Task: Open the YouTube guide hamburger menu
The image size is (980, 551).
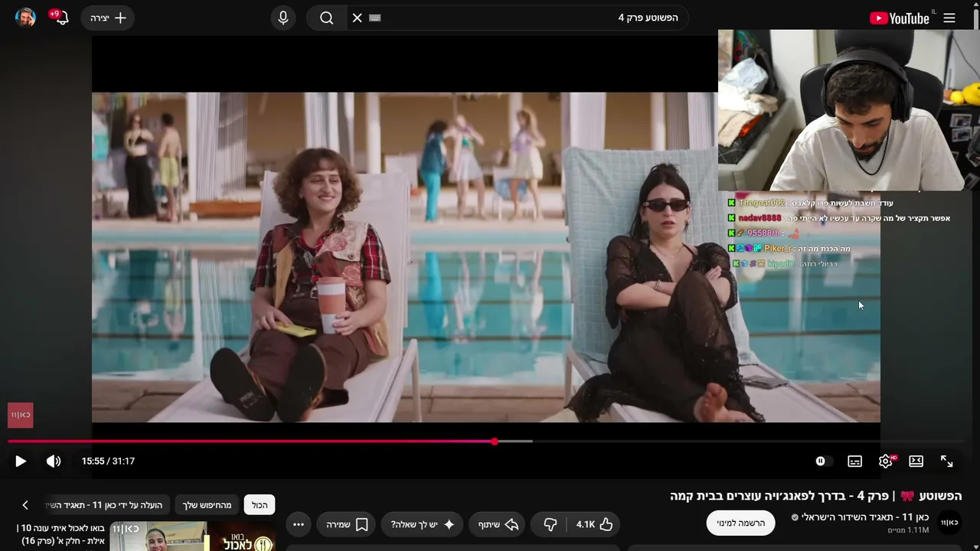Action: pos(949,18)
